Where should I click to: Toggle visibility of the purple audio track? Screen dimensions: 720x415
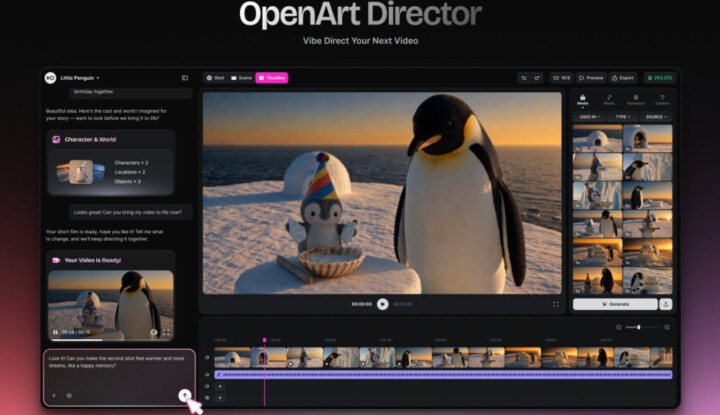(x=207, y=375)
